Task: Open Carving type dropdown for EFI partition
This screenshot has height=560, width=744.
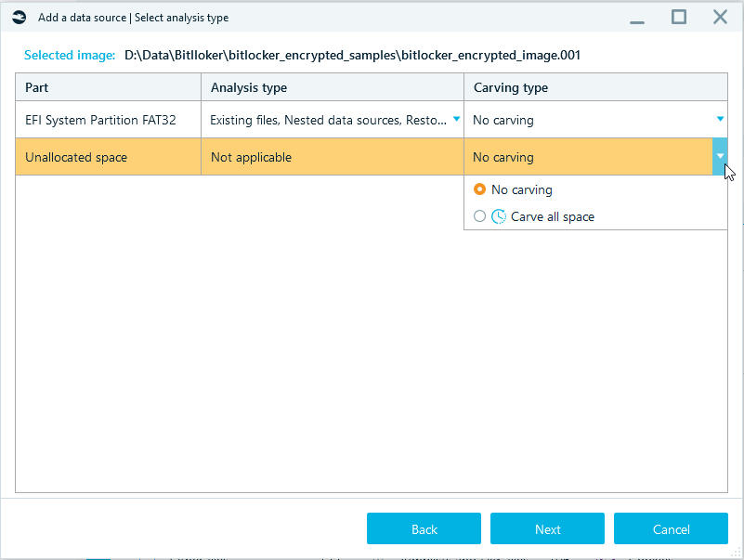Action: [720, 119]
